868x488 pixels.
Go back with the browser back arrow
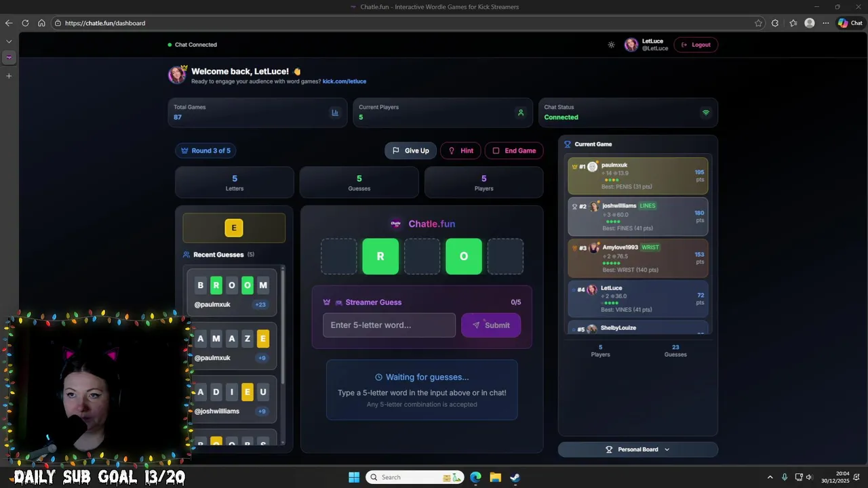pos(9,23)
